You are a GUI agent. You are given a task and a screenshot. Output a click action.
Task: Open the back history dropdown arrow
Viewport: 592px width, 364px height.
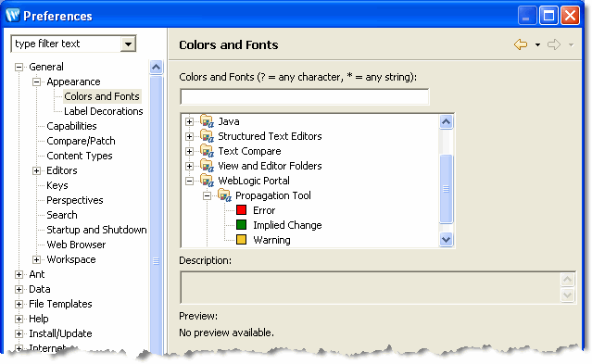537,45
